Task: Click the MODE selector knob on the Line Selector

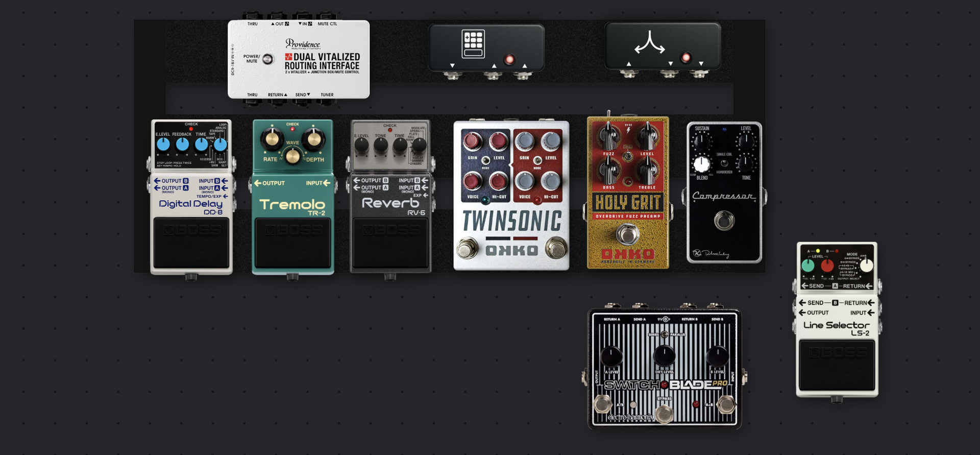Action: pos(866,266)
